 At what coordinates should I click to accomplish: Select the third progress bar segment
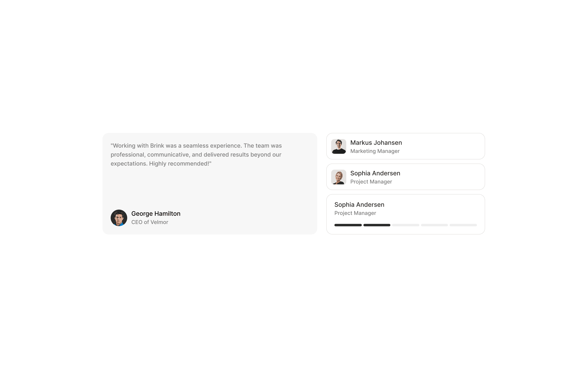point(405,225)
